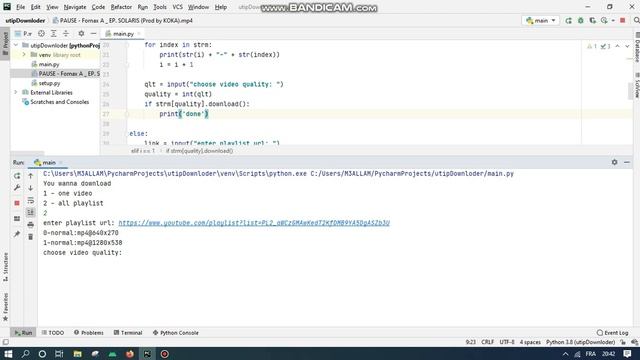Open Run panel settings gear
Viewport: 640px width, 360px height.
pyautogui.click(x=614, y=162)
